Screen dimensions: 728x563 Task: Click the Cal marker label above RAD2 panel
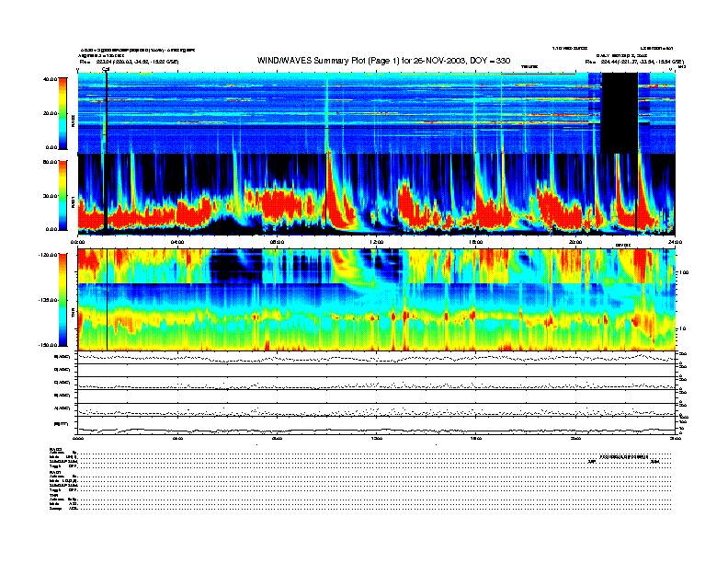(106, 70)
